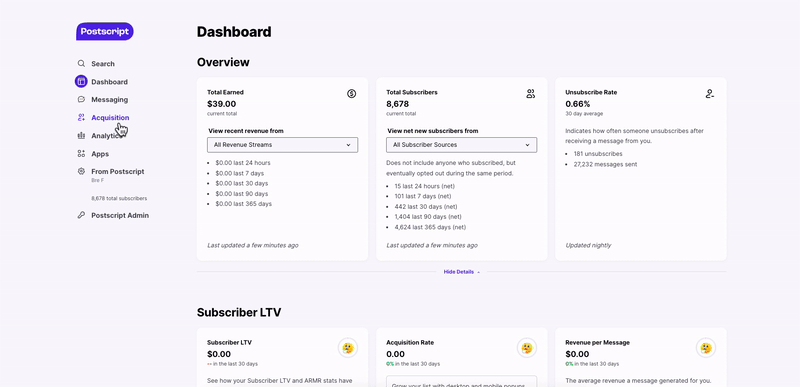
Task: Go to the Messaging section
Action: 110,99
